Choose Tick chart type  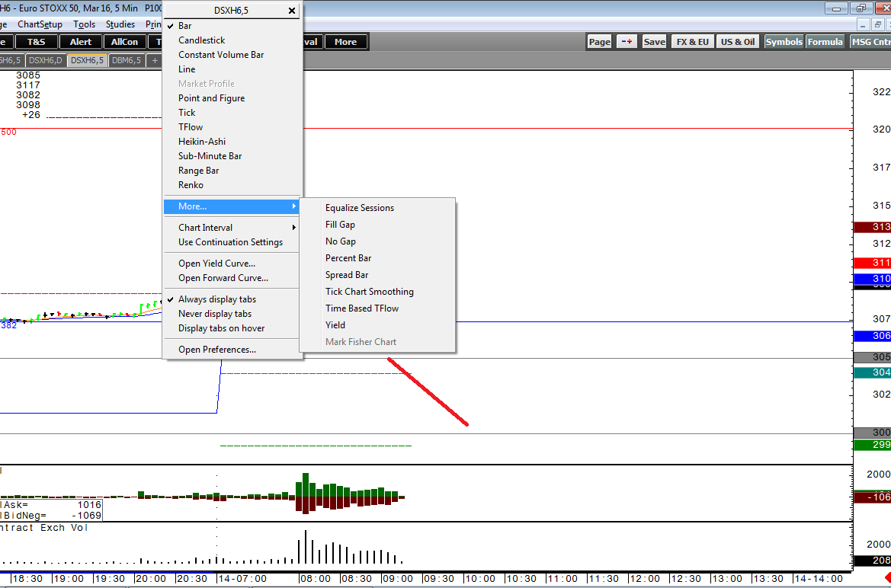click(187, 113)
